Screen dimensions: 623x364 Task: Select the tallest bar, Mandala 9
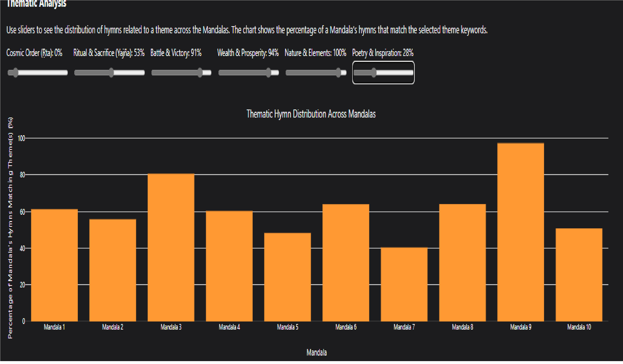tap(521, 233)
